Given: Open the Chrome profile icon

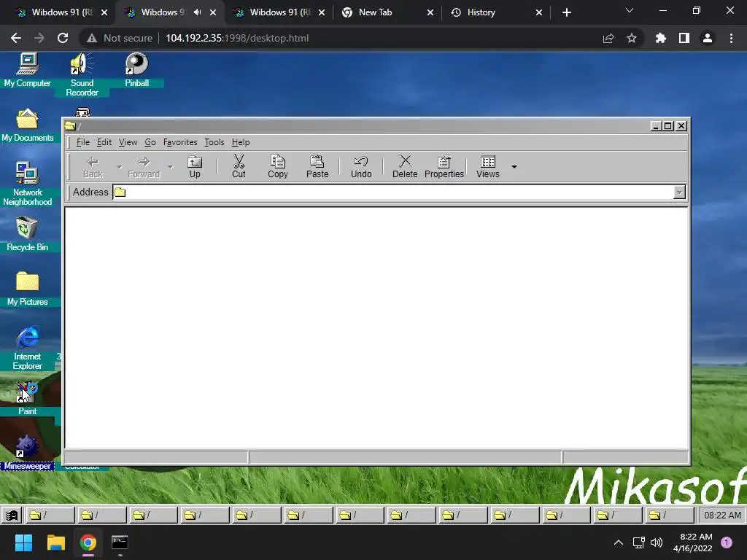Looking at the screenshot, I should point(708,38).
